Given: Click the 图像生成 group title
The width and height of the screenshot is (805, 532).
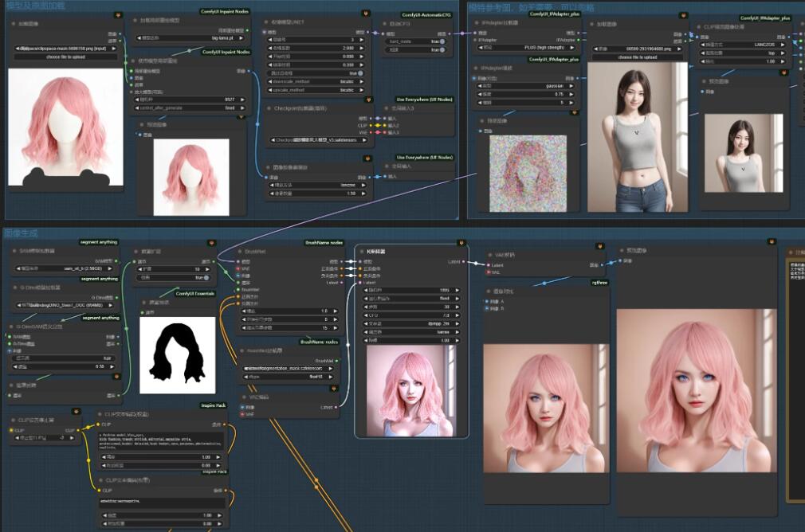Looking at the screenshot, I should pyautogui.click(x=21, y=233).
